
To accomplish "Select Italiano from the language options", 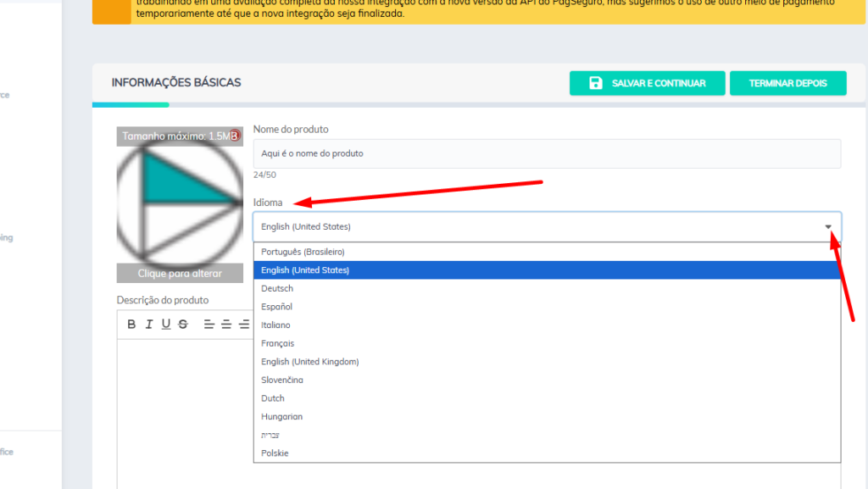I will click(275, 325).
